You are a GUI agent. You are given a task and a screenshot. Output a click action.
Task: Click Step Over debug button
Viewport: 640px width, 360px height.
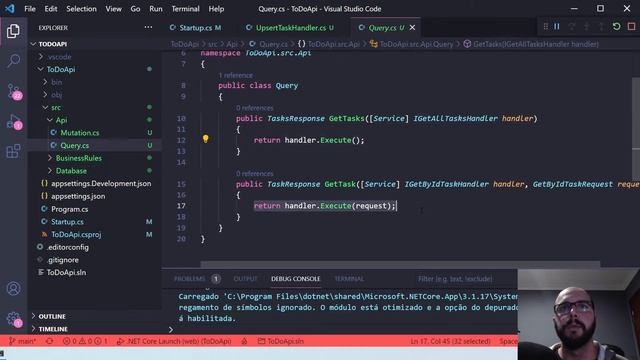tap(572, 27)
